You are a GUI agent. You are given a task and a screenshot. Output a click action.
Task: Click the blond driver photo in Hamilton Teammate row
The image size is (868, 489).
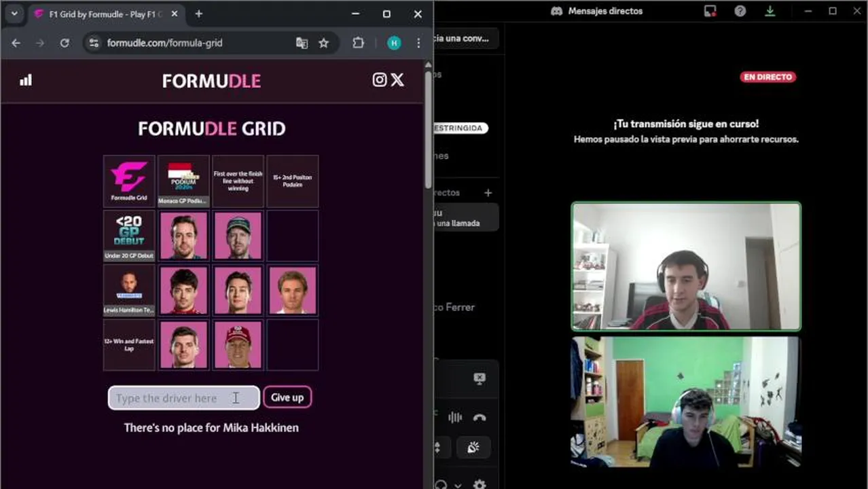click(292, 290)
